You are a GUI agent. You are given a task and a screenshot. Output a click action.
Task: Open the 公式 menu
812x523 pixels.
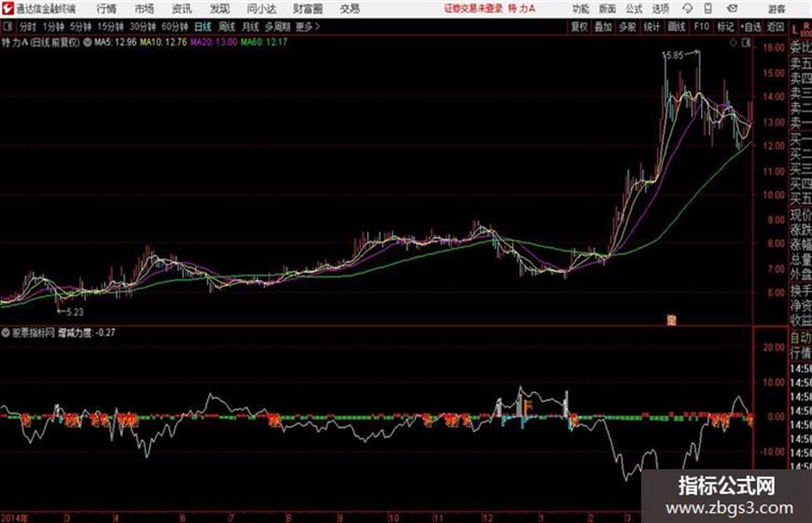(634, 9)
